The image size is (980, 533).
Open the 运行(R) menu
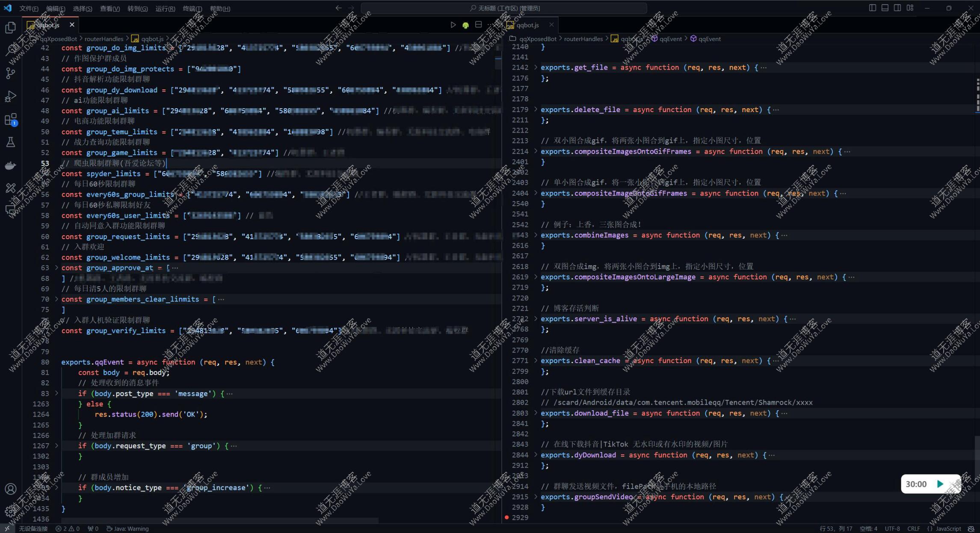pos(165,9)
